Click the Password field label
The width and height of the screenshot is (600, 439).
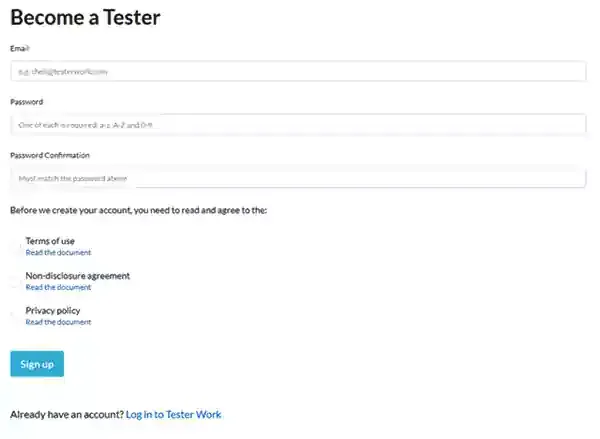pyautogui.click(x=27, y=101)
